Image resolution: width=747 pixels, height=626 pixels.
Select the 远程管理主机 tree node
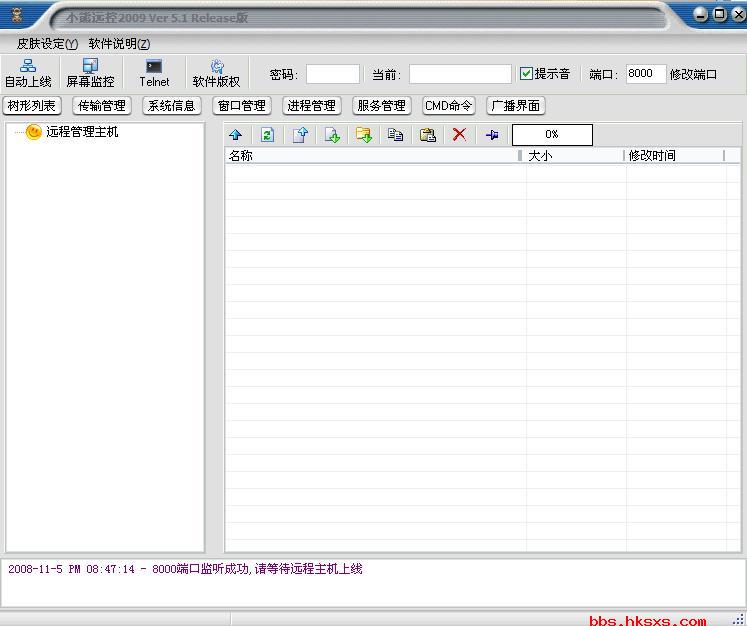point(81,132)
